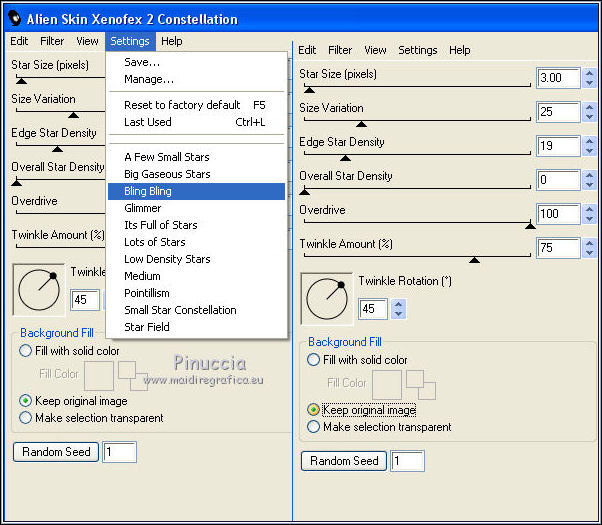Decrease Overdrive with the down arrow
This screenshot has width=602, height=525.
point(589,219)
